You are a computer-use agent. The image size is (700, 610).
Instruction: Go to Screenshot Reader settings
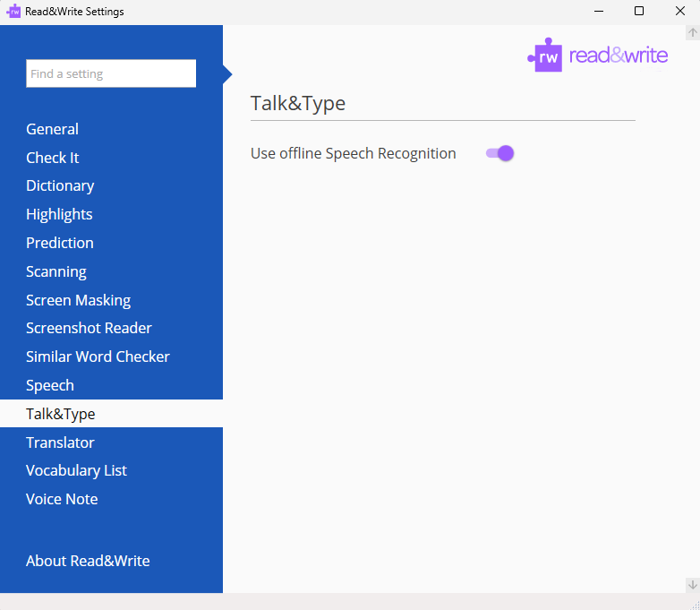click(x=89, y=329)
